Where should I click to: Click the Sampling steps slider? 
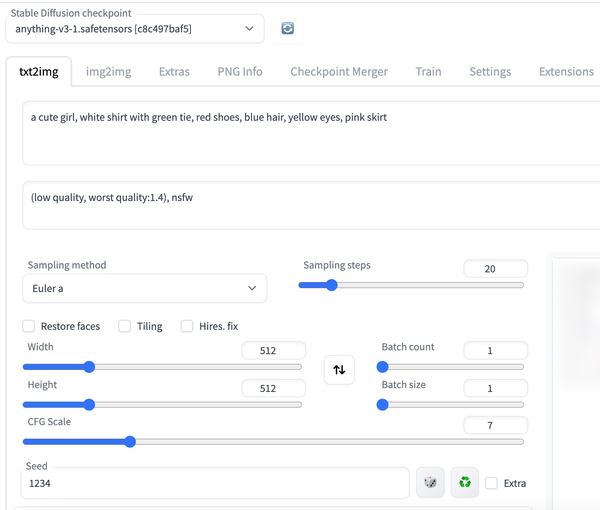[410, 285]
